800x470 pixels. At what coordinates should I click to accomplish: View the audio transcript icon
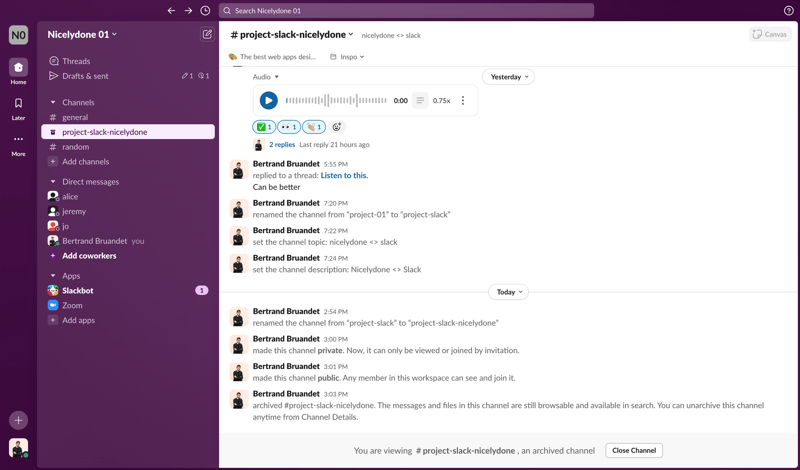coord(420,101)
